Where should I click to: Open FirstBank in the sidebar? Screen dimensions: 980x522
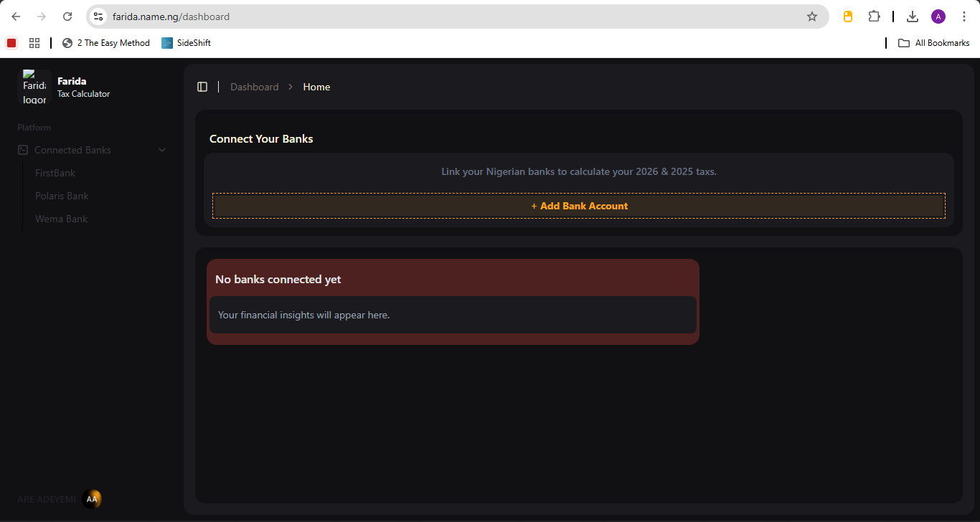coord(55,173)
